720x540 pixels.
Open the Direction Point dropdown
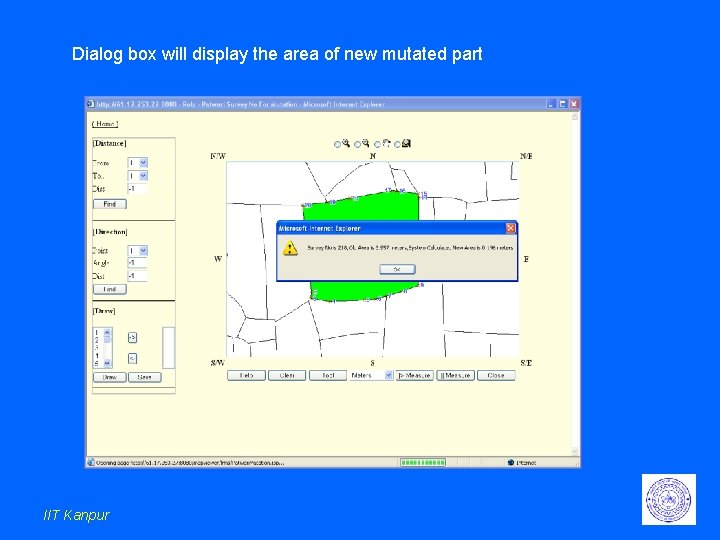138,251
